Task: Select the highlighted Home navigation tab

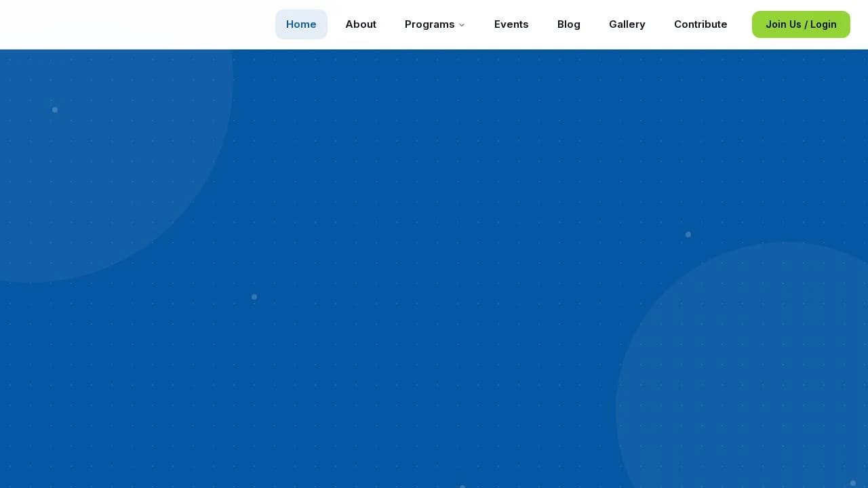Action: tap(301, 24)
